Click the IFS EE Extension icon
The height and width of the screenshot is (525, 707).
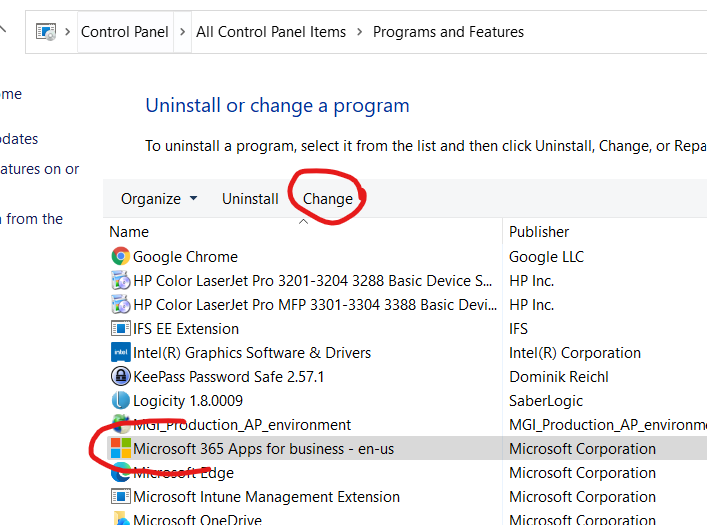pos(120,329)
